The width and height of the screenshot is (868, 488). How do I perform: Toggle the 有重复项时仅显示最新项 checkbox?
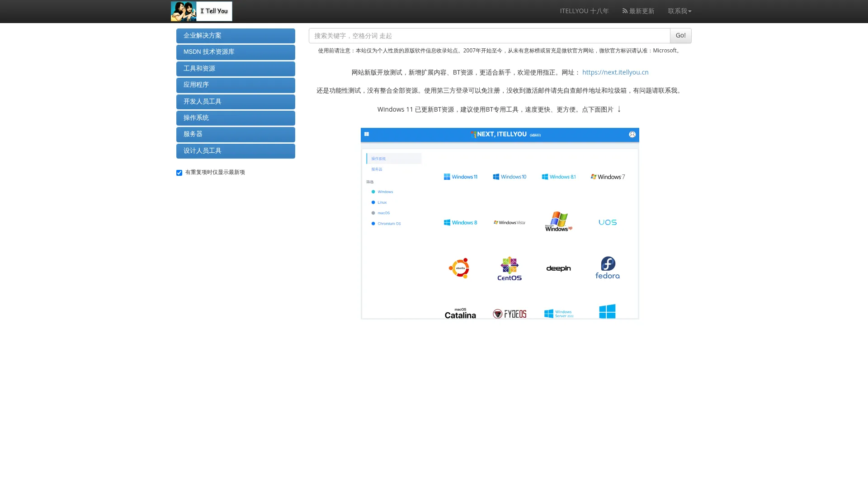tap(179, 173)
